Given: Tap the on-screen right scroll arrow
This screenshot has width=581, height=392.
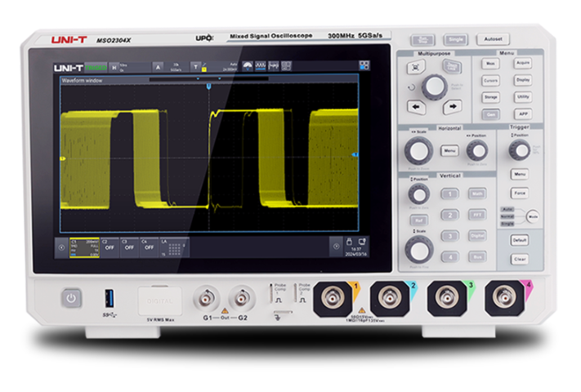Looking at the screenshot, I should 335,245.
